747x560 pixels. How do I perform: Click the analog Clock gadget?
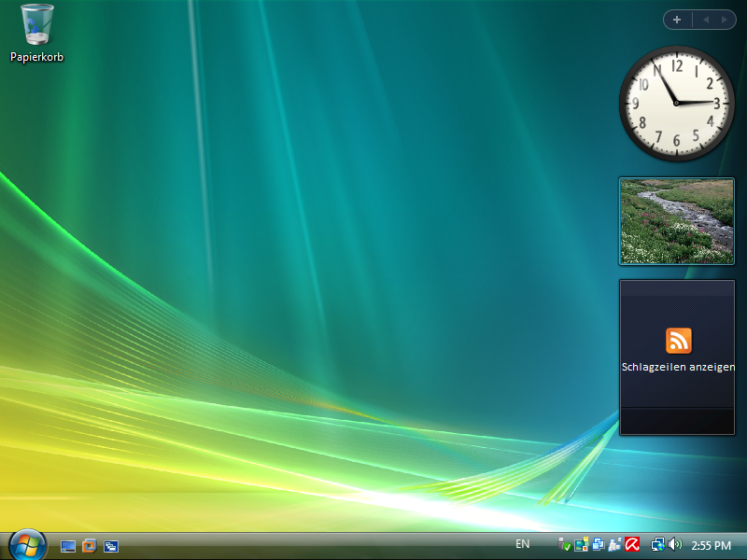click(x=677, y=105)
